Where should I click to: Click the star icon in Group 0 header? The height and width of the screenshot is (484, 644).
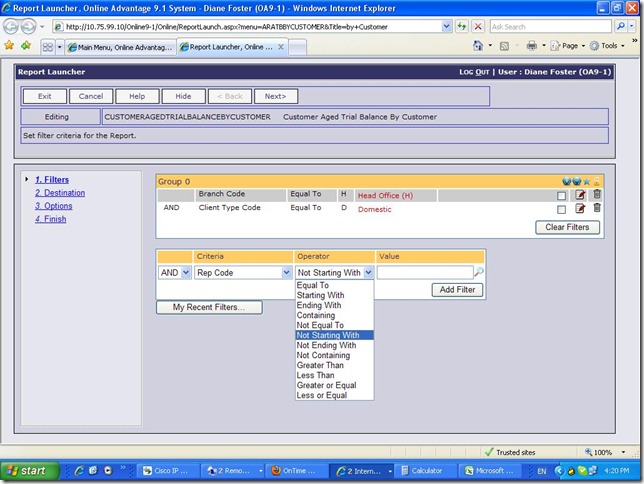[x=587, y=181]
